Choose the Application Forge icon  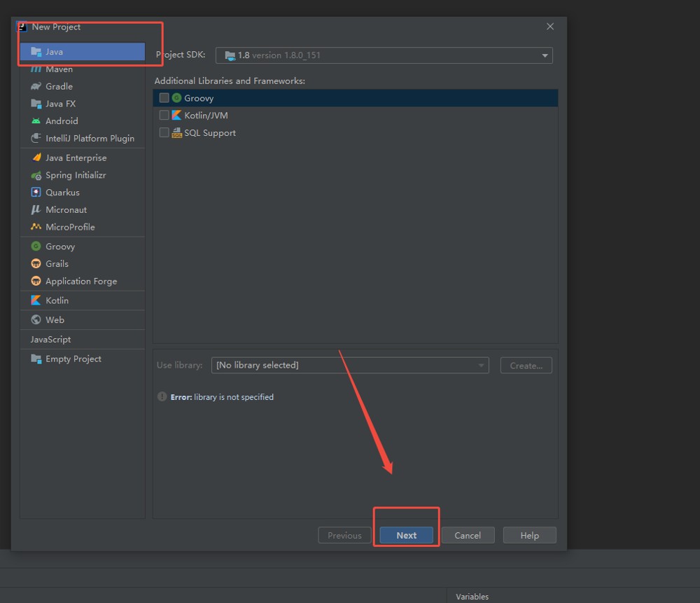[x=36, y=281]
